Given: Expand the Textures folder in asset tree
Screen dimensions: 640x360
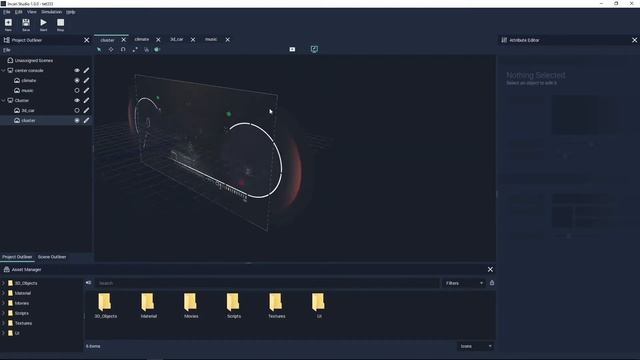Looking at the screenshot, I should click(x=4, y=323).
